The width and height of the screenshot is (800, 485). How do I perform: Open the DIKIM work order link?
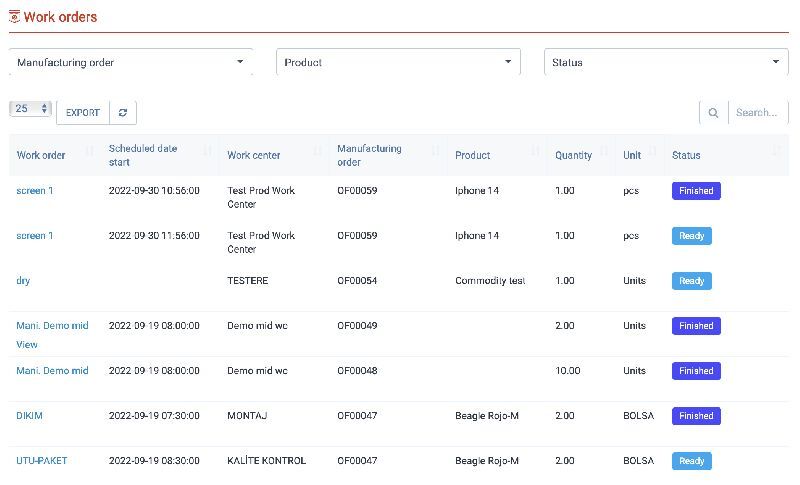(x=30, y=416)
